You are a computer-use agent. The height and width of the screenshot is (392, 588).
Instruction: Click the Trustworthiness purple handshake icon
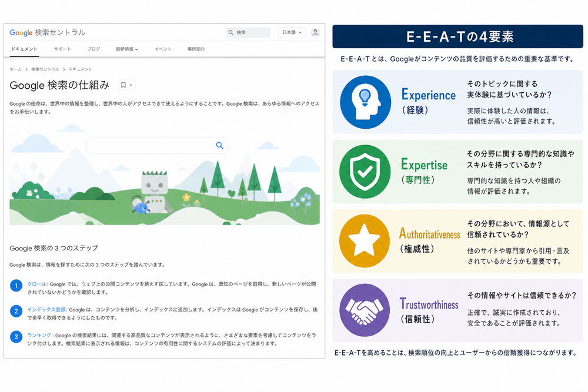(365, 310)
